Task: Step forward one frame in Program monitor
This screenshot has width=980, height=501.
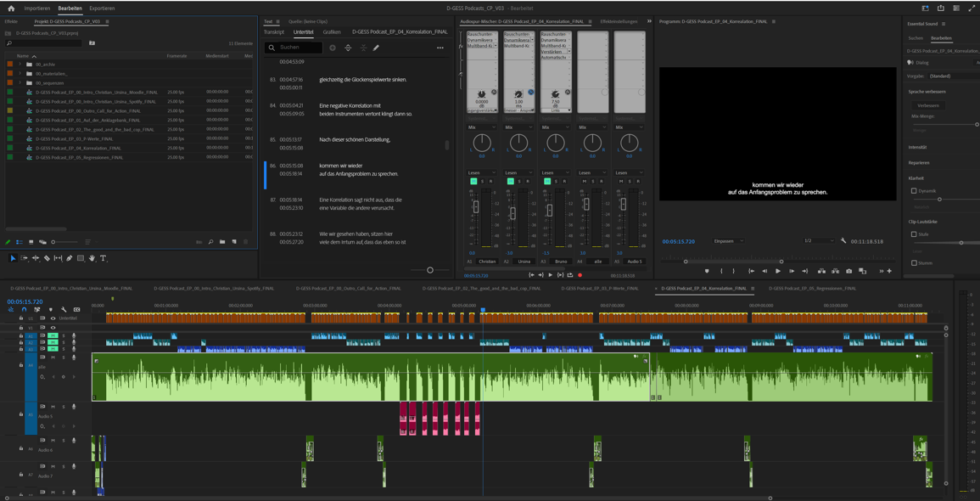Action: pos(792,271)
